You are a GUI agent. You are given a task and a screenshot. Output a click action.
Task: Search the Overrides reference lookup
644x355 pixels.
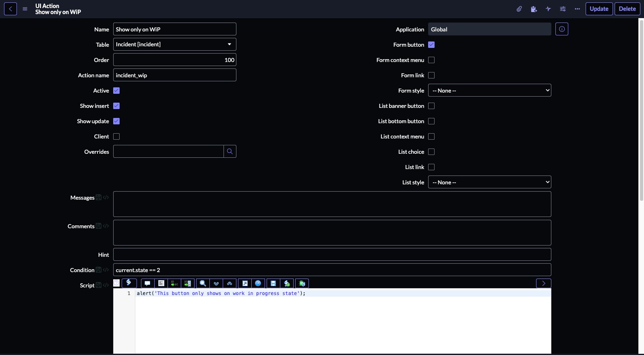tap(230, 151)
